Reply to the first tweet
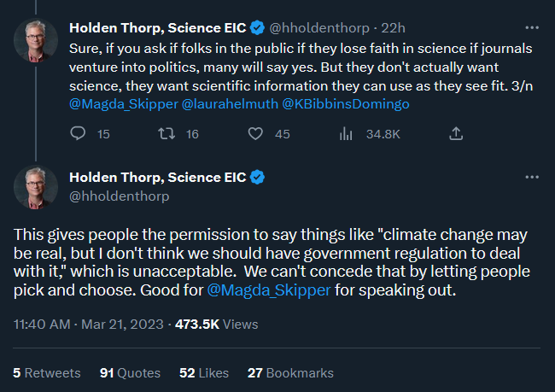The image size is (555, 392). coord(78,134)
